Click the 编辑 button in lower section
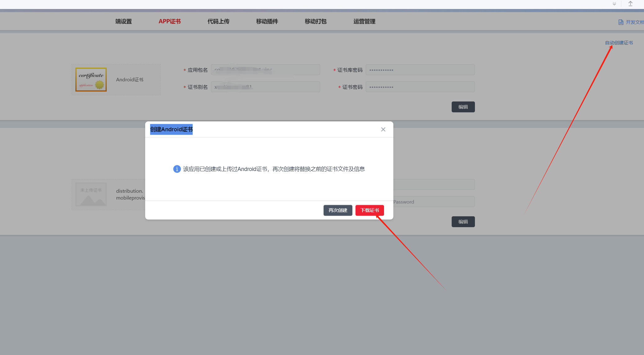 tap(463, 222)
